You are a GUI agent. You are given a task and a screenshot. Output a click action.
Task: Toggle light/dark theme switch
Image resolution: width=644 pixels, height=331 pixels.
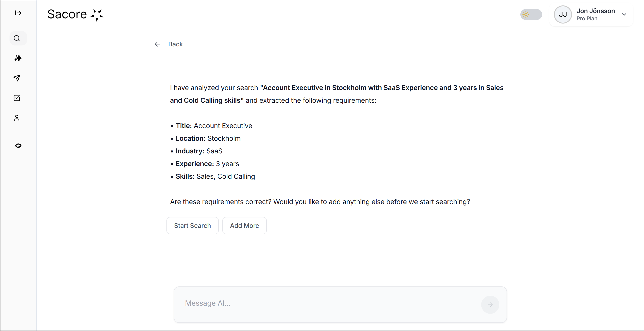point(531,14)
